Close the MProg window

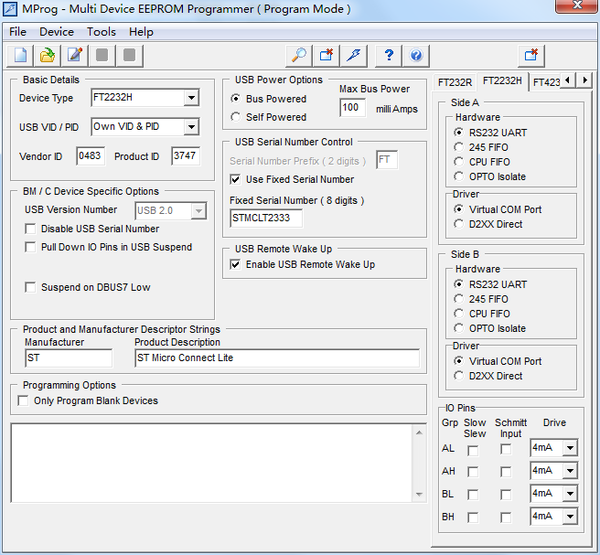click(x=577, y=5)
